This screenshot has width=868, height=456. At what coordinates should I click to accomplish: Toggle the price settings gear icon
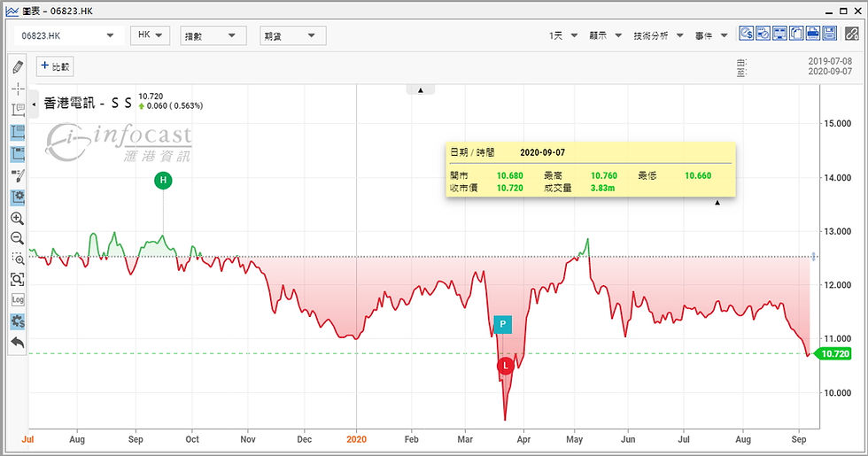coord(18,321)
